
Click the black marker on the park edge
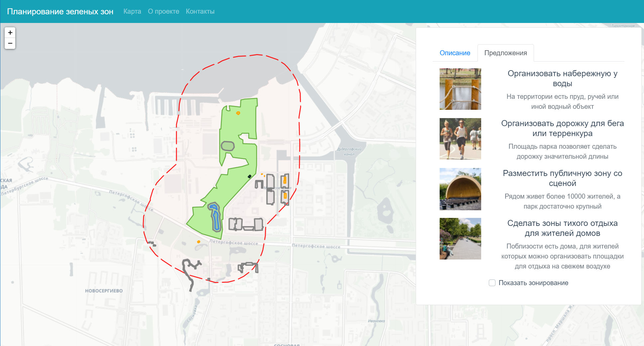click(250, 176)
